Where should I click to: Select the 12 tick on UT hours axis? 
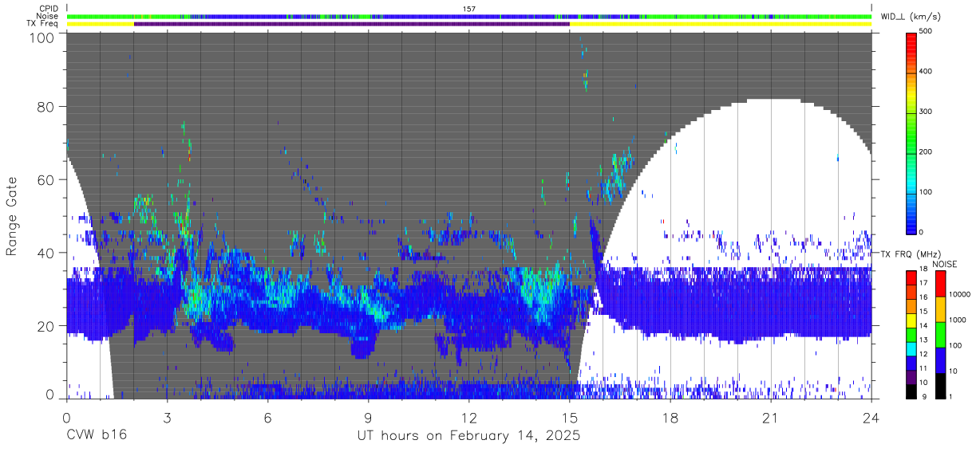coord(469,417)
